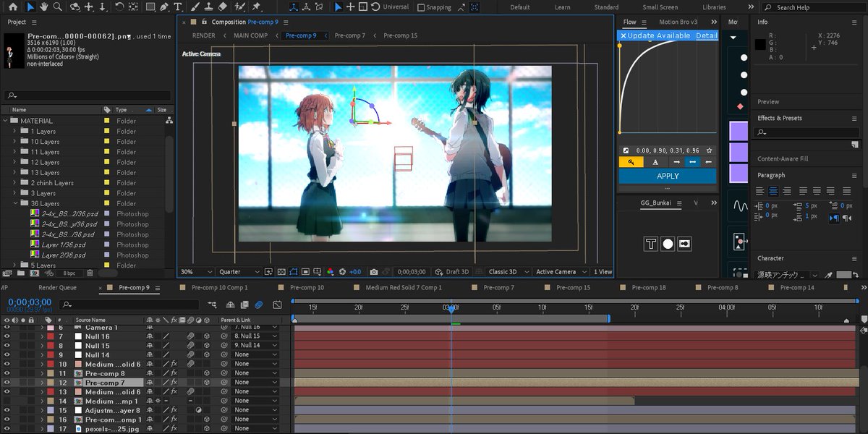Select the Pen tool

point(164,7)
